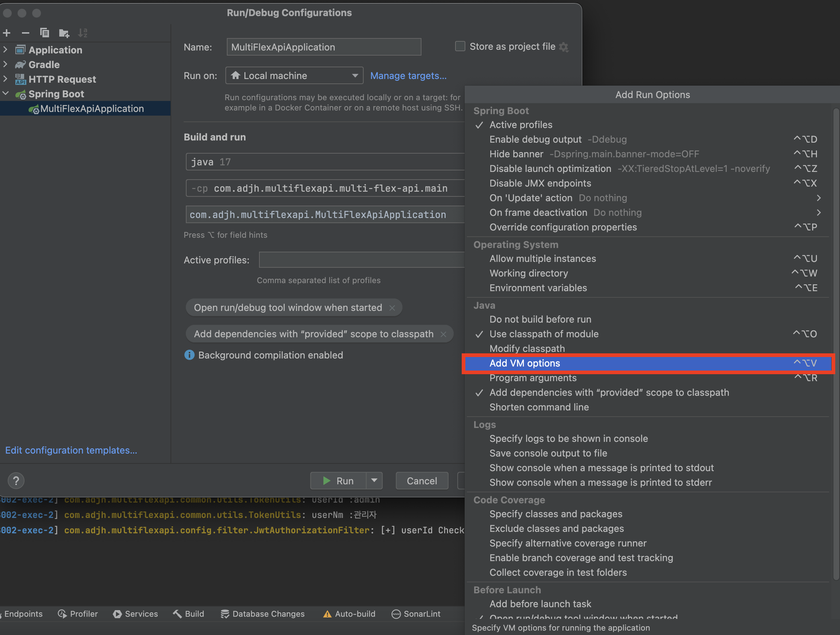Toggle the Active profiles run option
This screenshot has height=635, width=840.
(x=521, y=125)
